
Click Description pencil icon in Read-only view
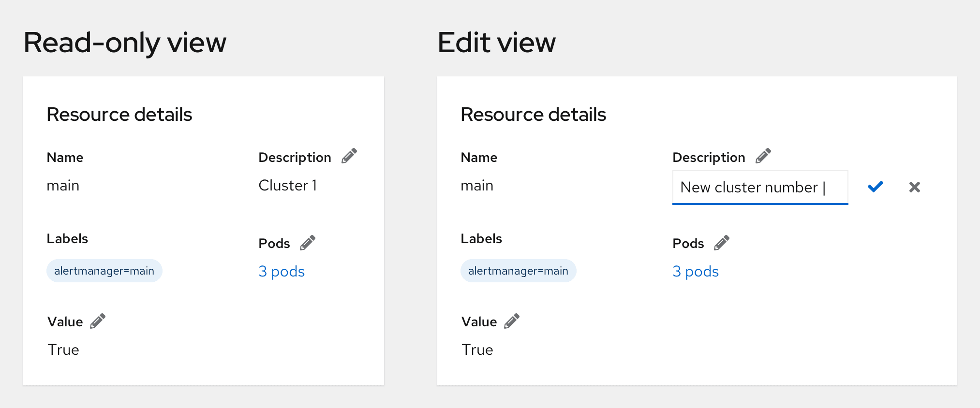[349, 156]
